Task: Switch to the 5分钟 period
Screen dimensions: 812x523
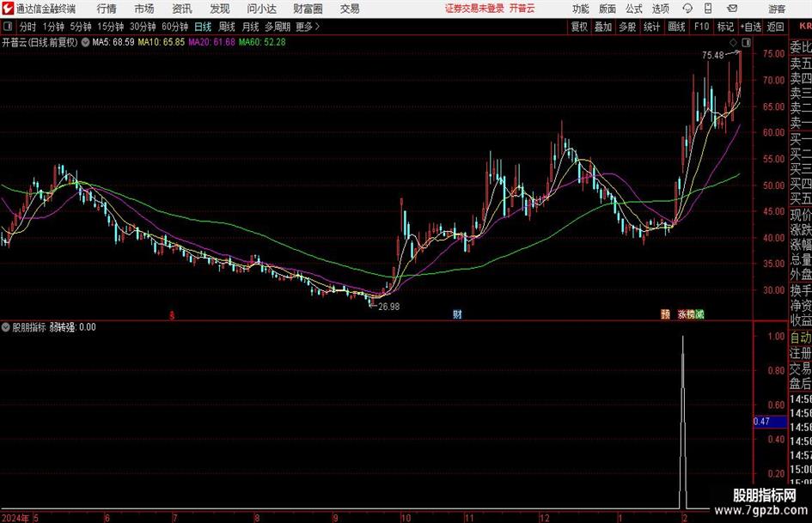Action: (80, 27)
